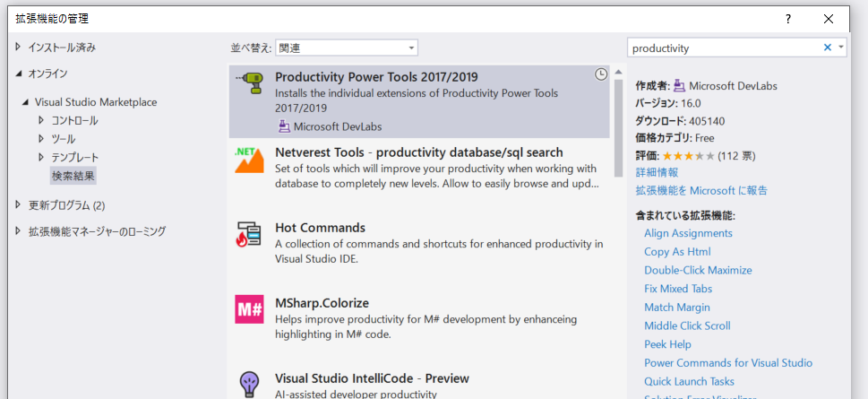Click the Productivity Power Tools drill icon

click(x=249, y=83)
